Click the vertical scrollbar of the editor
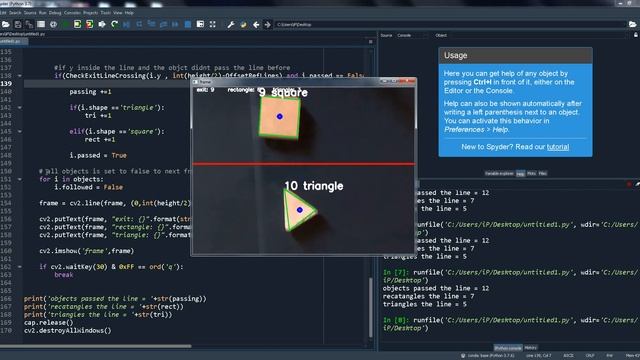The image size is (640, 360). click(x=371, y=307)
